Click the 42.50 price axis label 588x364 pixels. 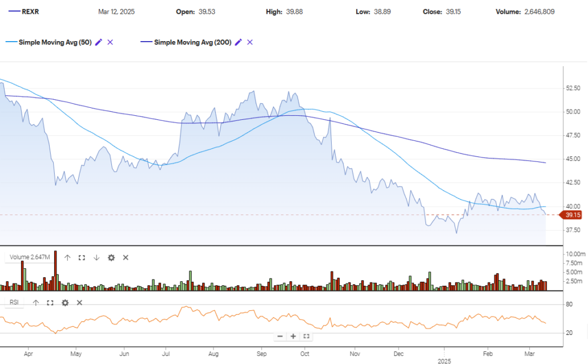[573, 183]
